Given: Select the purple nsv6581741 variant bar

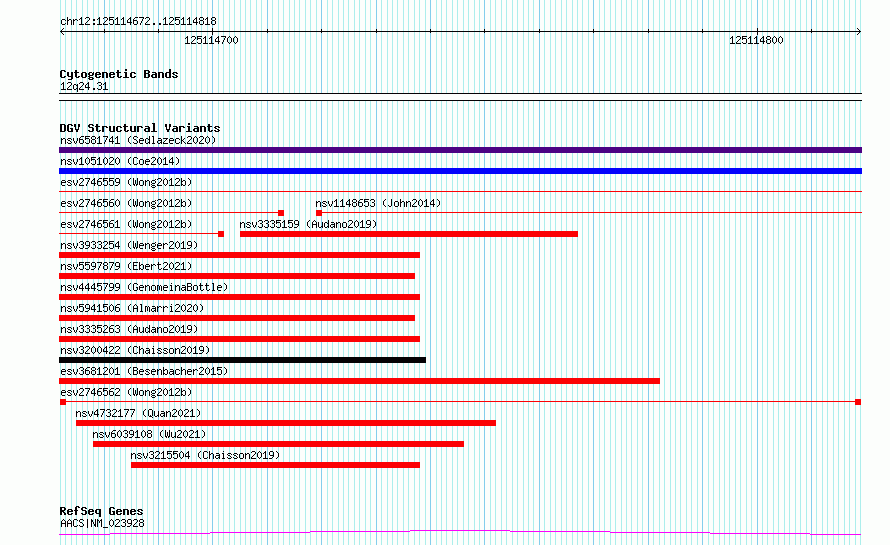Looking at the screenshot, I should pyautogui.click(x=460, y=150).
